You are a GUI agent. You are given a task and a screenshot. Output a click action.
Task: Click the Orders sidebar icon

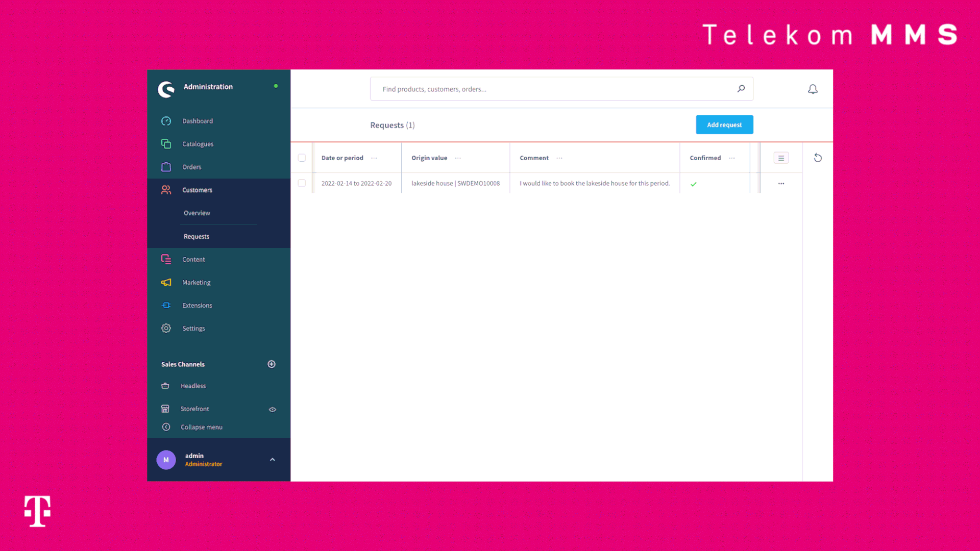tap(166, 167)
